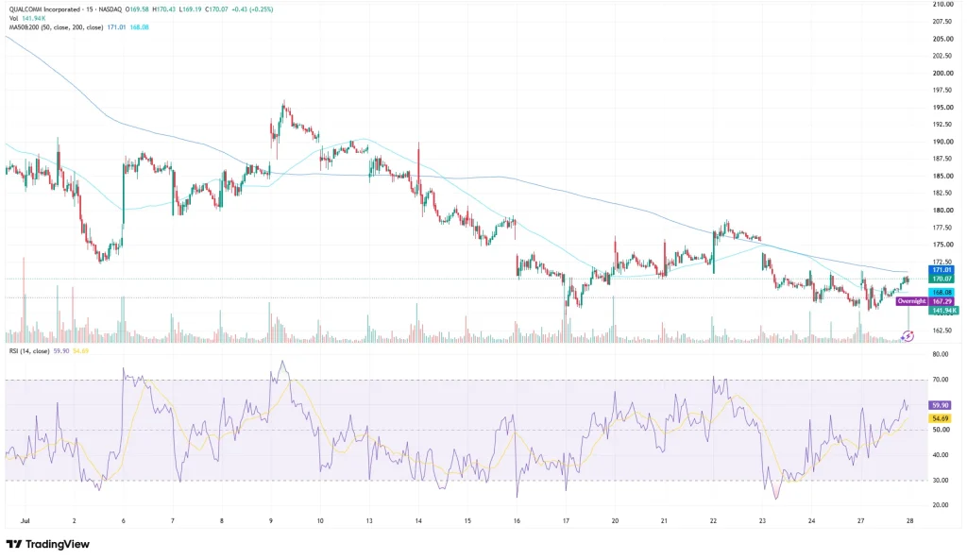Image resolution: width=967 pixels, height=560 pixels.
Task: Click the 180.00 price scale label
Action: point(943,211)
